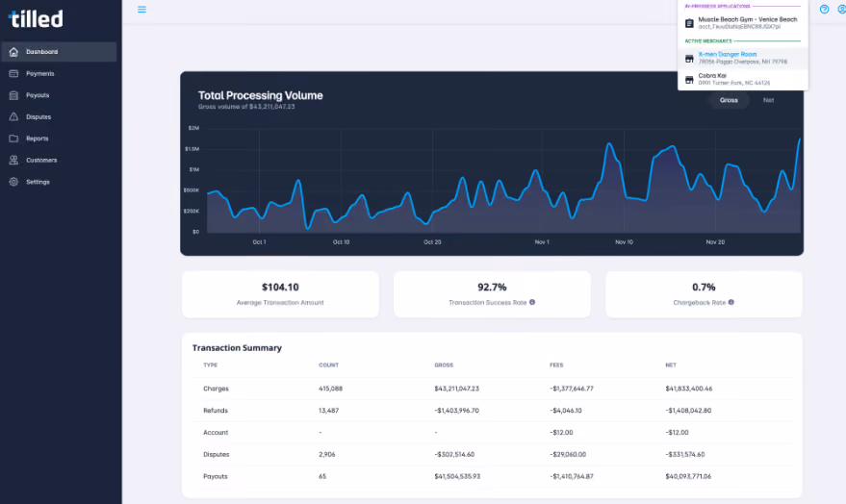Click the disputes fees -$29,060.00 cell
Viewport: 846px width, 504px height.
pos(568,454)
